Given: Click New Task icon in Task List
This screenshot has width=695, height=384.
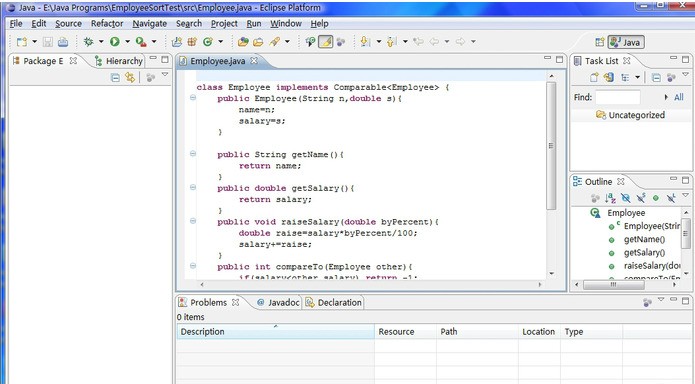Looking at the screenshot, I should (x=594, y=77).
